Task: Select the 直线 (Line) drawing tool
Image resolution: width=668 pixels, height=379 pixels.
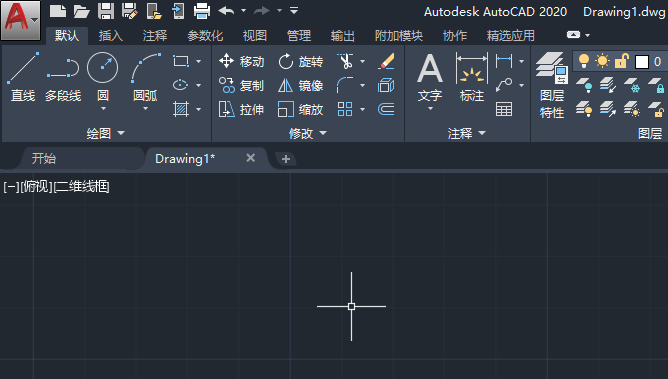Action: click(x=23, y=77)
